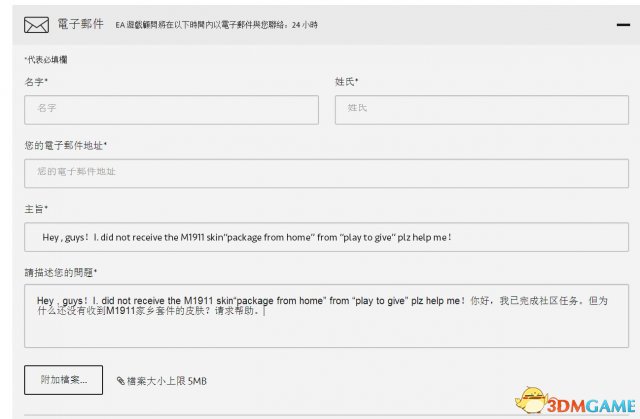Click the 請描述您的問題 description text area
Viewport: 640px width, 419px height.
pyautogui.click(x=326, y=316)
